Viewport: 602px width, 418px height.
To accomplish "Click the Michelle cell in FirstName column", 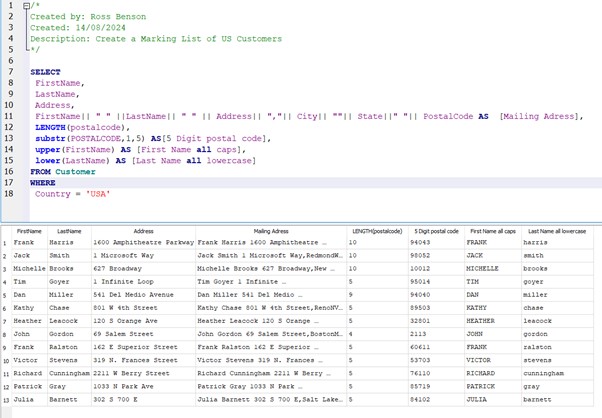I will pos(32,268).
